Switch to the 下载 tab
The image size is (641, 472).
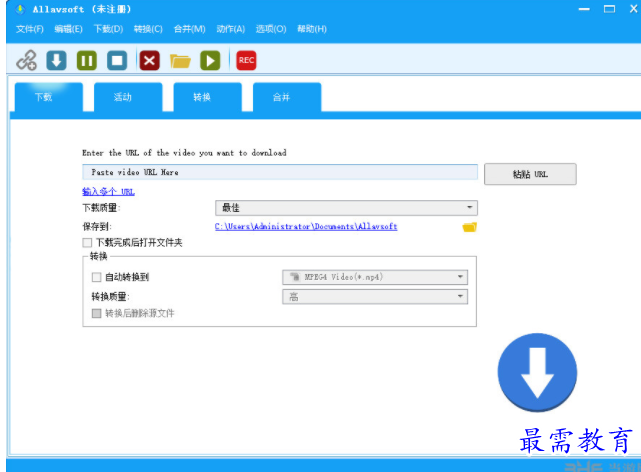pos(49,97)
